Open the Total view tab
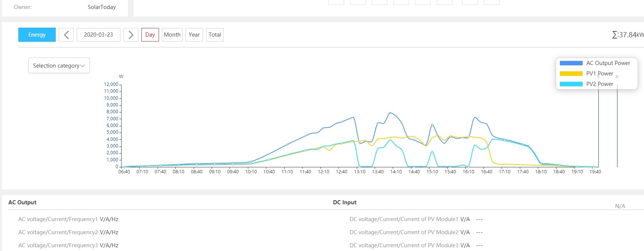This screenshot has height=251, width=644. (x=215, y=35)
